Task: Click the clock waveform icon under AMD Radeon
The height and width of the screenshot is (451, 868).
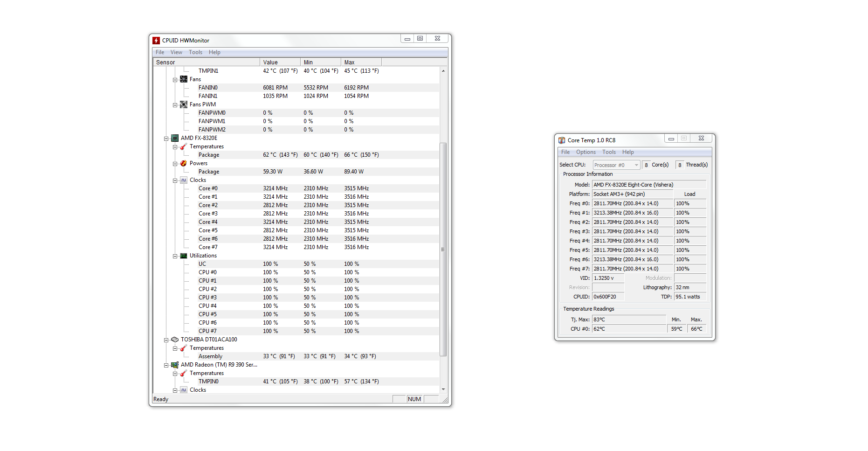Action: (x=184, y=390)
